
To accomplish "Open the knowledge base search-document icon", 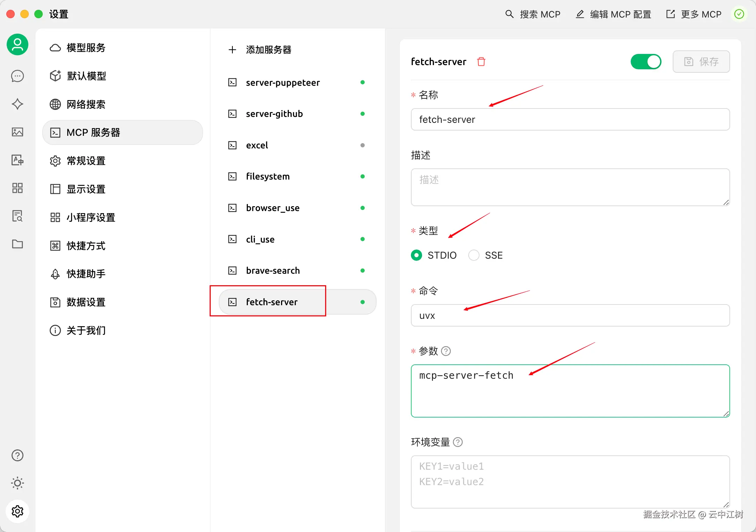I will coord(17,216).
